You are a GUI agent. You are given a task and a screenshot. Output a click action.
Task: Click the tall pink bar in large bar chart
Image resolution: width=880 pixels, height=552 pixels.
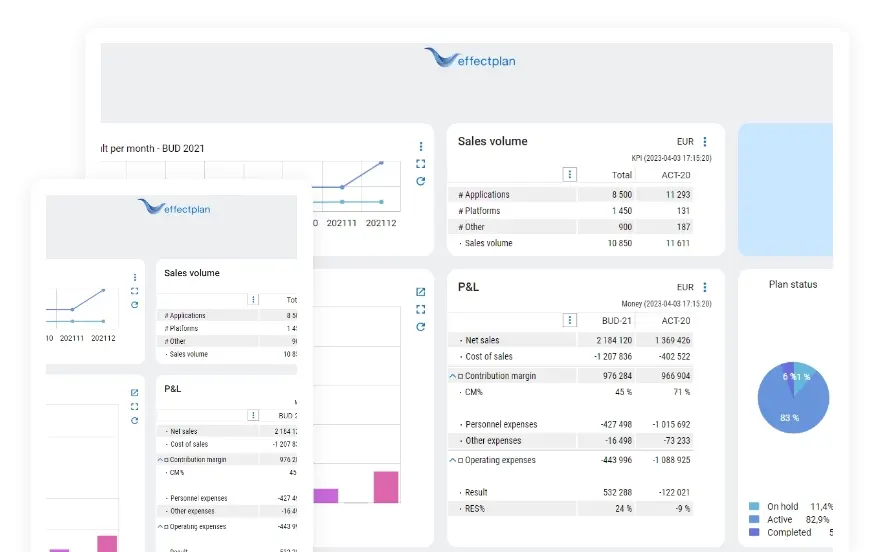pos(386,487)
